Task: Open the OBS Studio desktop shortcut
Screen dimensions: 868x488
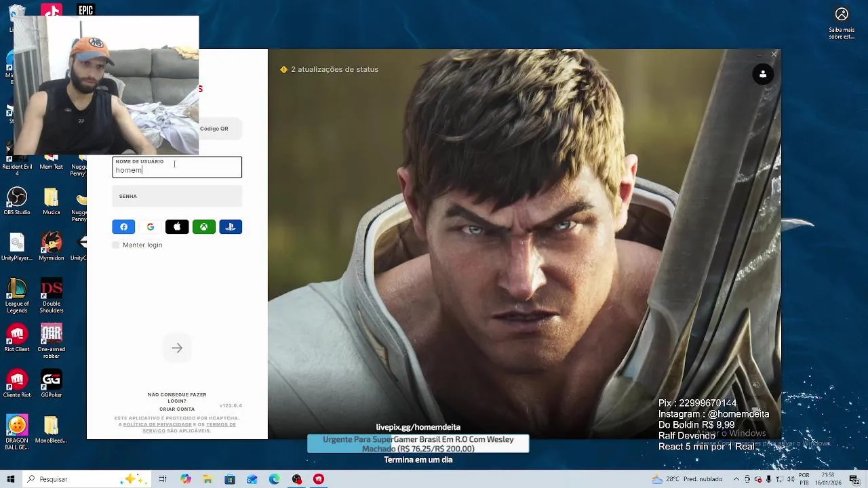Action: point(17,202)
